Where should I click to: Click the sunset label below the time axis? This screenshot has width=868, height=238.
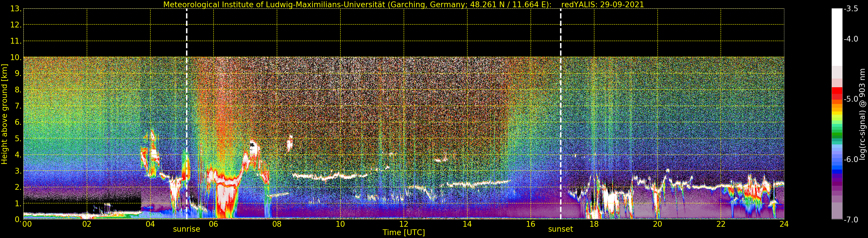[560, 229]
